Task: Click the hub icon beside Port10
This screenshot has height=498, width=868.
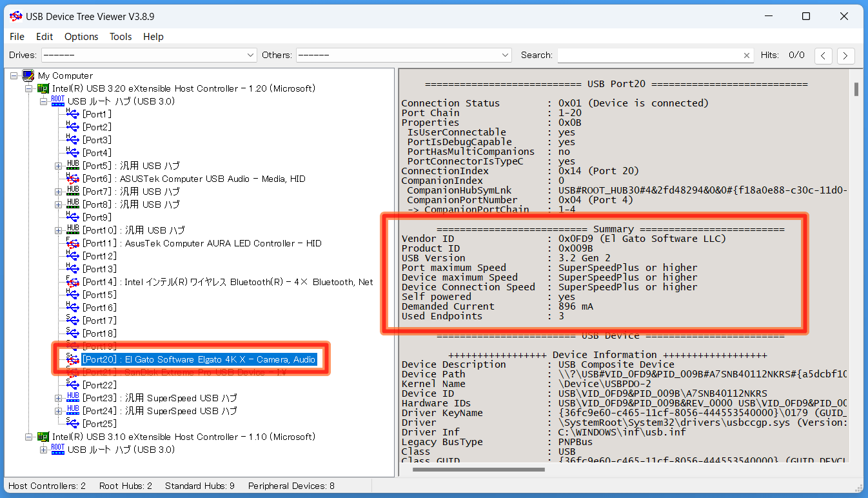Action: (73, 230)
